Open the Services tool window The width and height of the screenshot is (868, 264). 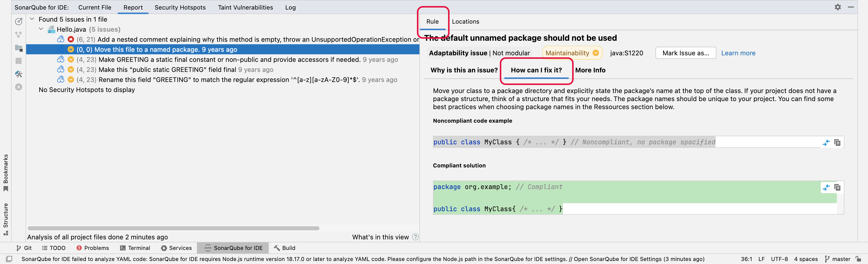[x=176, y=248]
